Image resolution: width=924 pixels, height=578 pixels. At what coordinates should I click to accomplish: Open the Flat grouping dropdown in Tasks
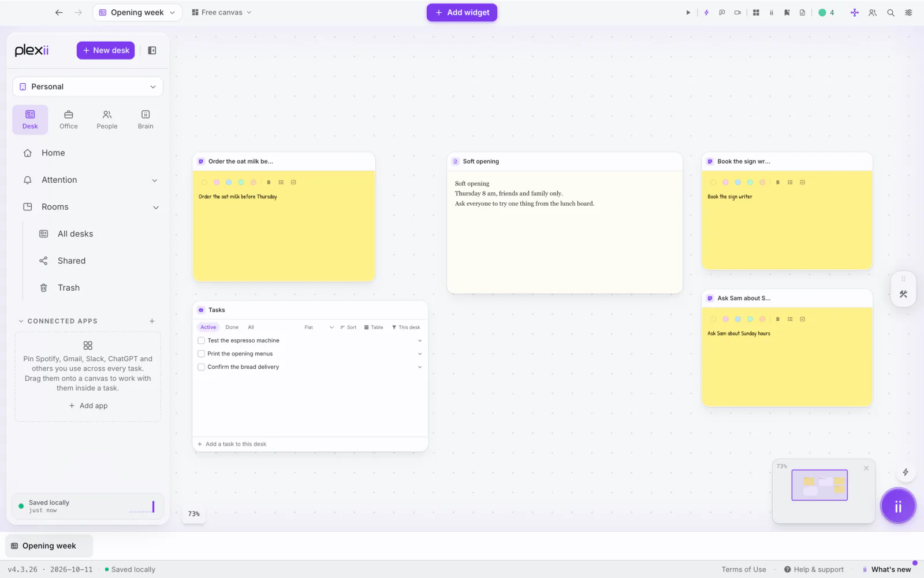(x=319, y=327)
